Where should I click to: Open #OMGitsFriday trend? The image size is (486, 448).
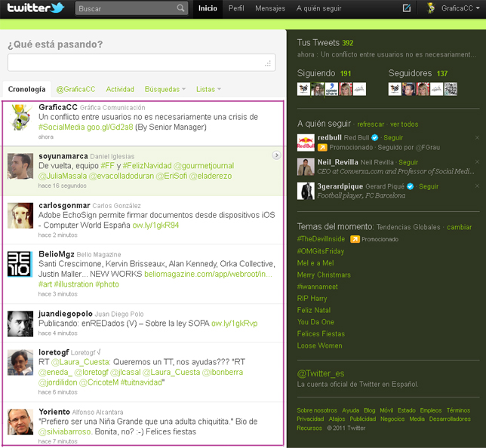pyautogui.click(x=321, y=251)
